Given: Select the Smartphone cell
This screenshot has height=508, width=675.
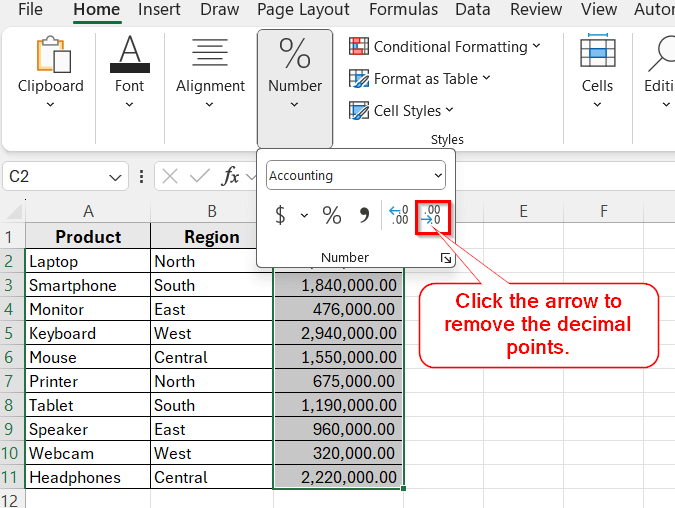Looking at the screenshot, I should point(88,285).
